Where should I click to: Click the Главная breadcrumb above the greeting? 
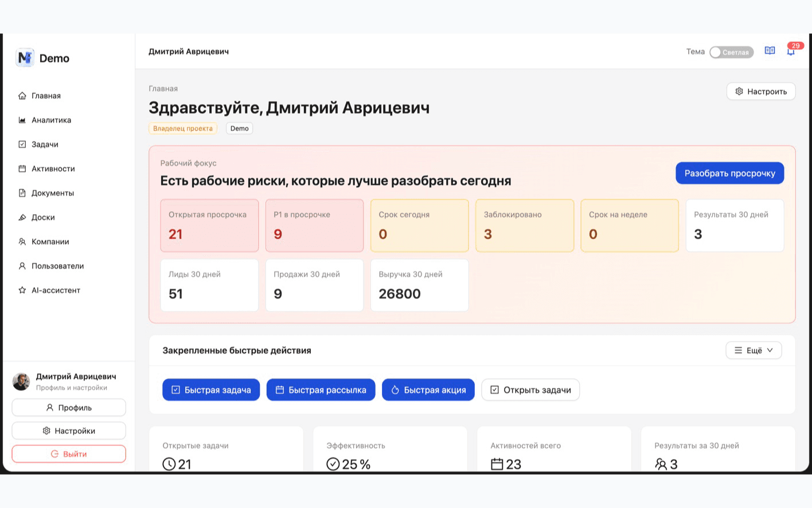(163, 88)
